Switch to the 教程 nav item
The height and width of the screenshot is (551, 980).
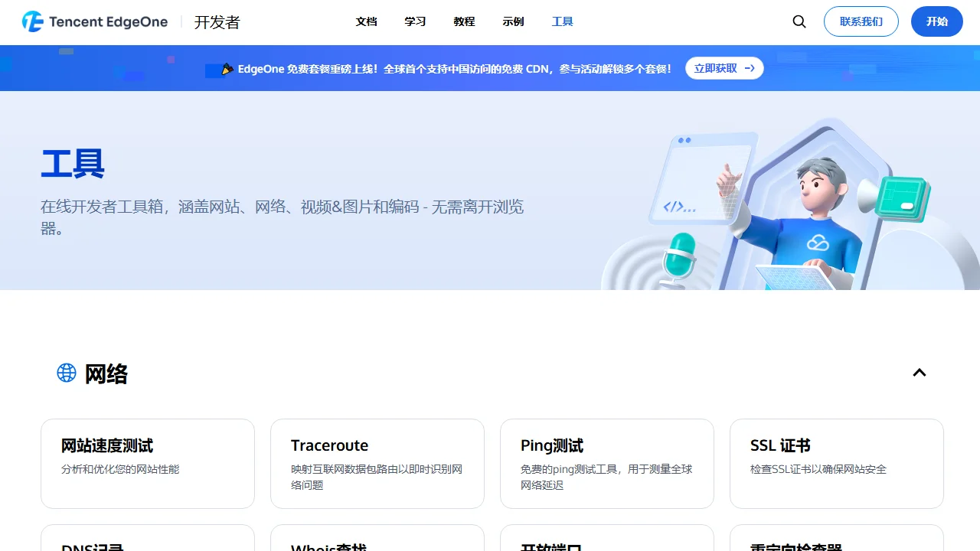tap(464, 21)
